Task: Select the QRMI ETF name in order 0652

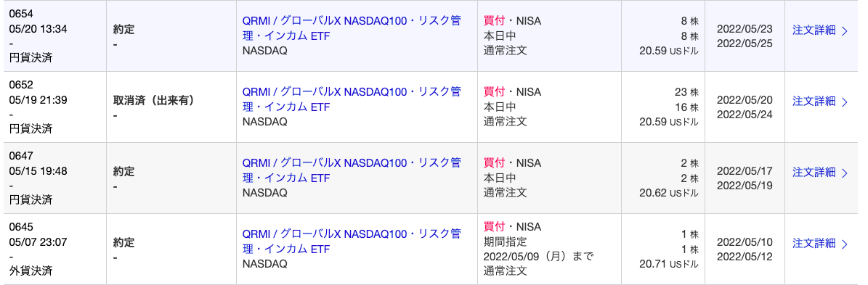Action: (x=352, y=99)
